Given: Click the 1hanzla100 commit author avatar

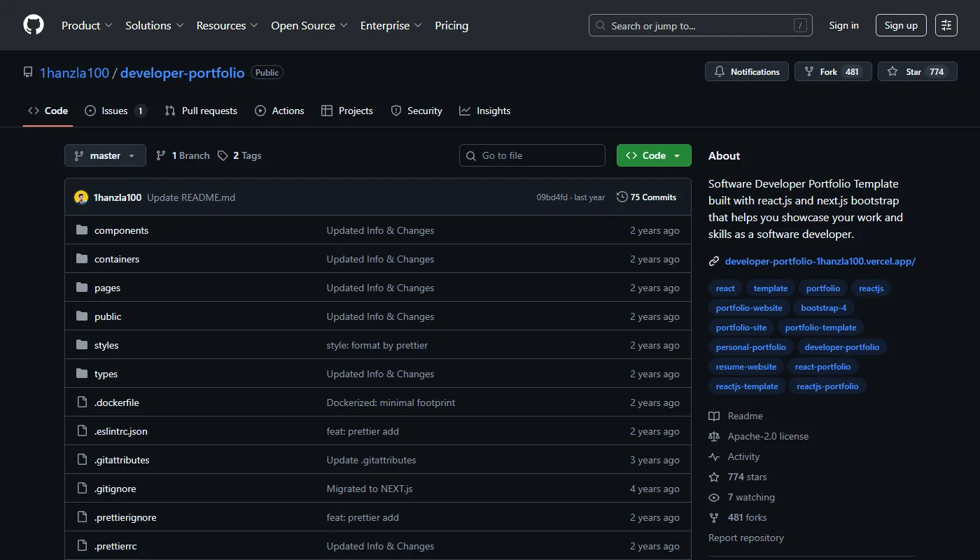Looking at the screenshot, I should [x=81, y=197].
